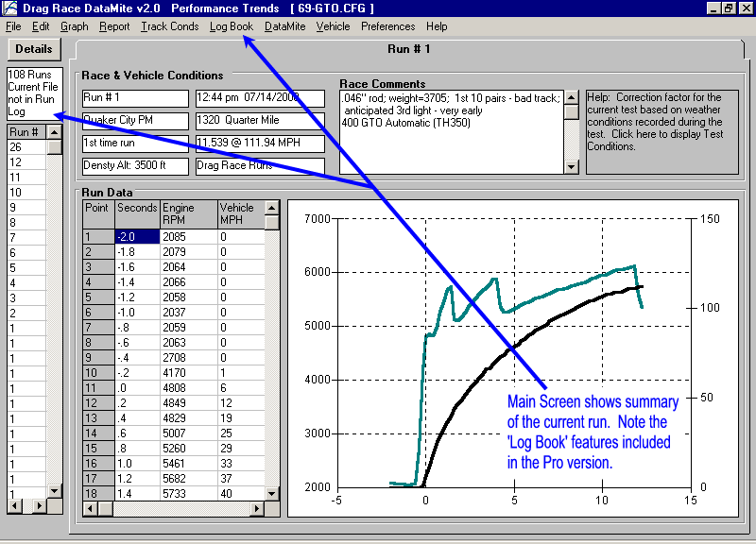Click the up arrow of the Run # list scrollbar

55,133
